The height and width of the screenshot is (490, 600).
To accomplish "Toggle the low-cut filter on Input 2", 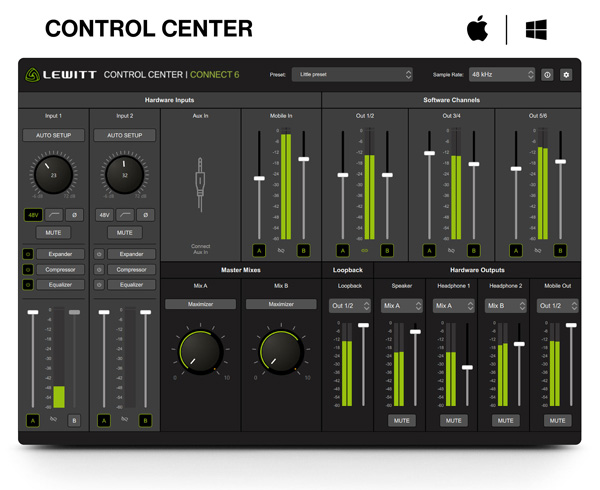I will pyautogui.click(x=125, y=215).
